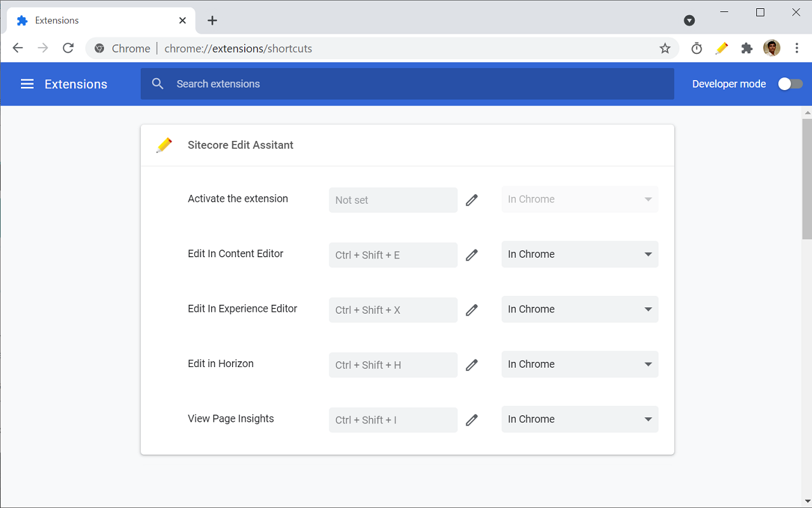Click the 'Edit In Experience Editor' label
Screen dimensions: 812x508
tap(242, 309)
